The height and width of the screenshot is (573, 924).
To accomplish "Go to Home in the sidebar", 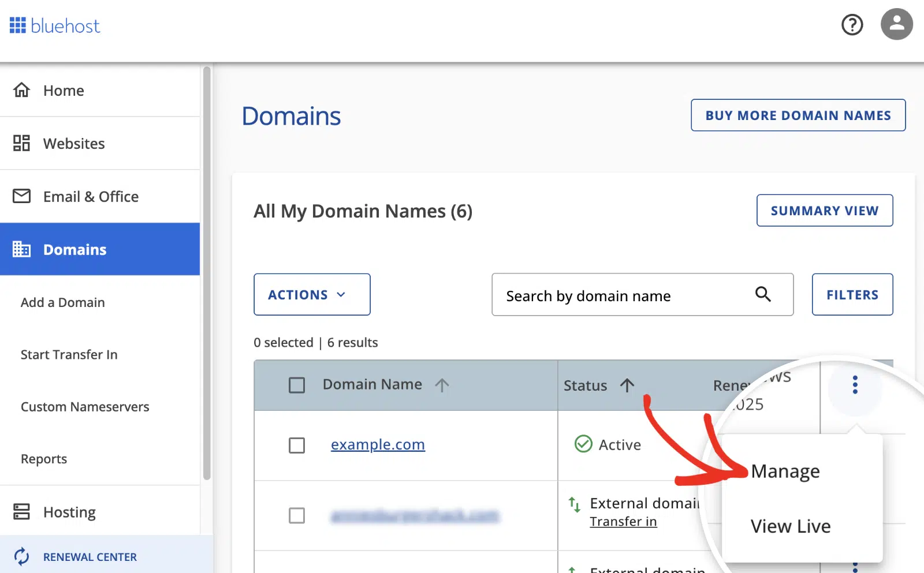I will pos(100,91).
